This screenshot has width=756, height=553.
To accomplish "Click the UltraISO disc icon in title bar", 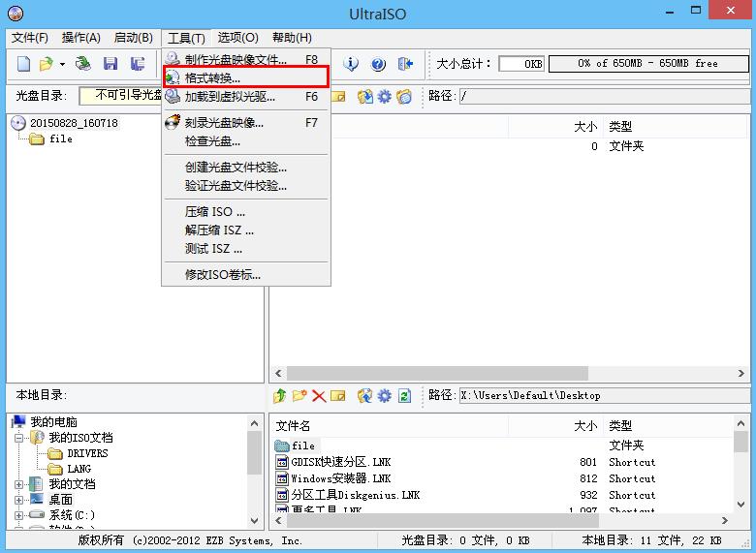I will pos(16,13).
